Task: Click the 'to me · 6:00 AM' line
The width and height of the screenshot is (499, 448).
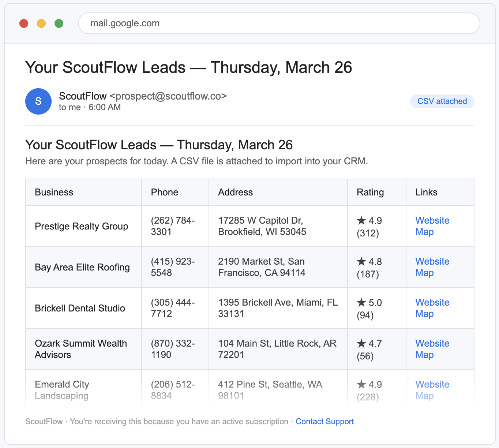Action: 90,107
